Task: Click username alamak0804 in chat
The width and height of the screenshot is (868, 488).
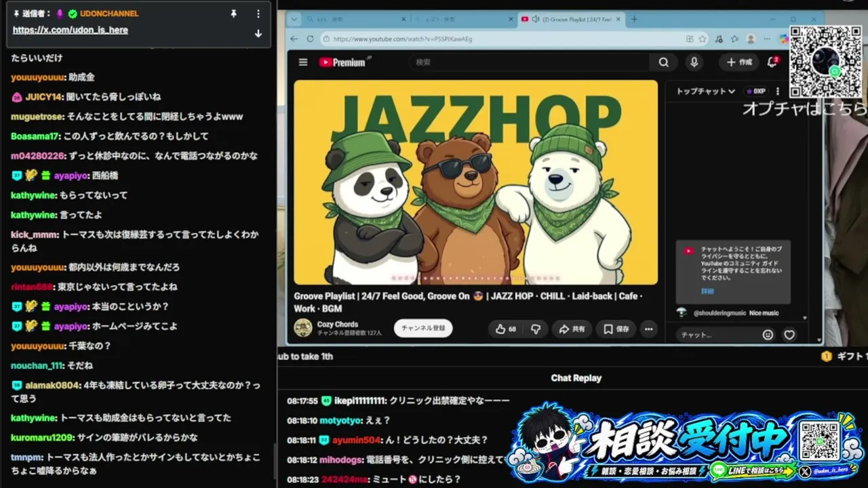Action: coord(52,385)
